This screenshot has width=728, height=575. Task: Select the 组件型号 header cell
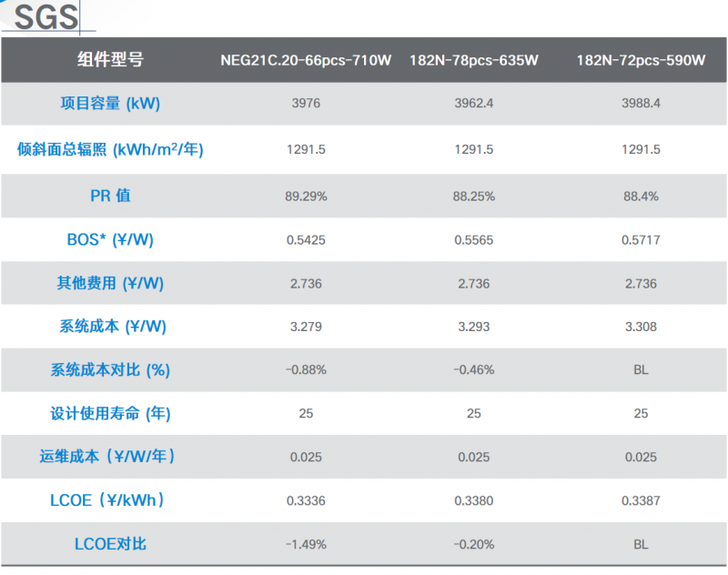coord(109,60)
